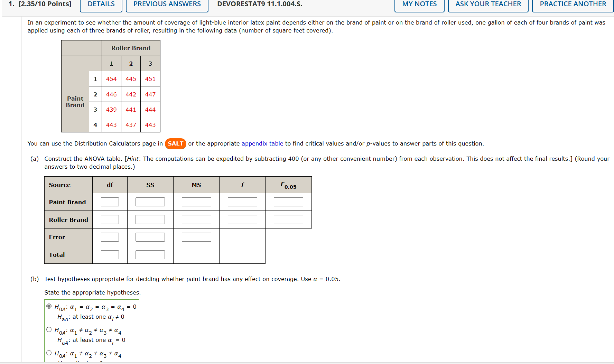Click the Paint Brand f input field
The width and height of the screenshot is (614, 364).
tap(242, 202)
